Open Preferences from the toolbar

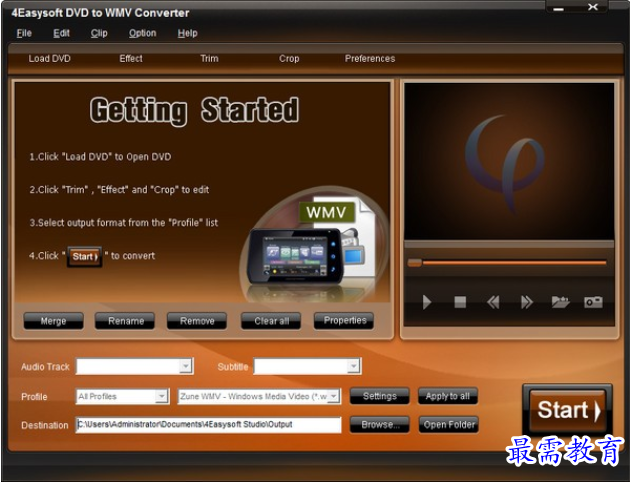pos(370,59)
